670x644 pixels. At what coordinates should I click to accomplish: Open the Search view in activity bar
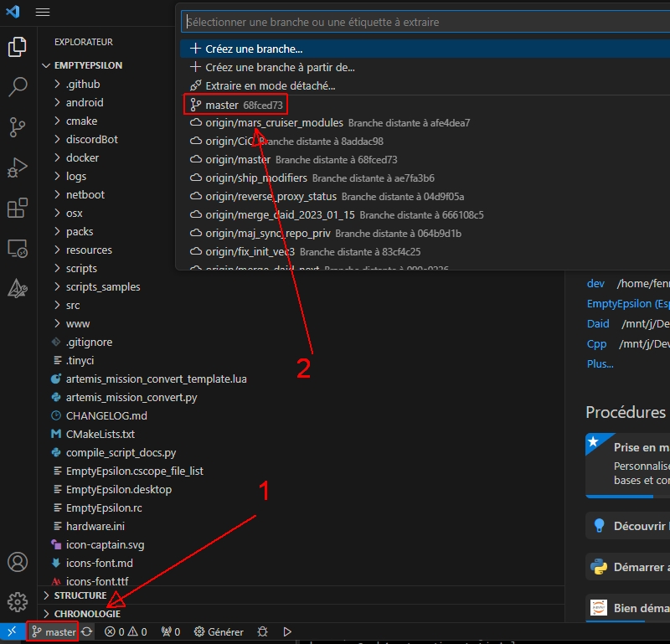18,87
